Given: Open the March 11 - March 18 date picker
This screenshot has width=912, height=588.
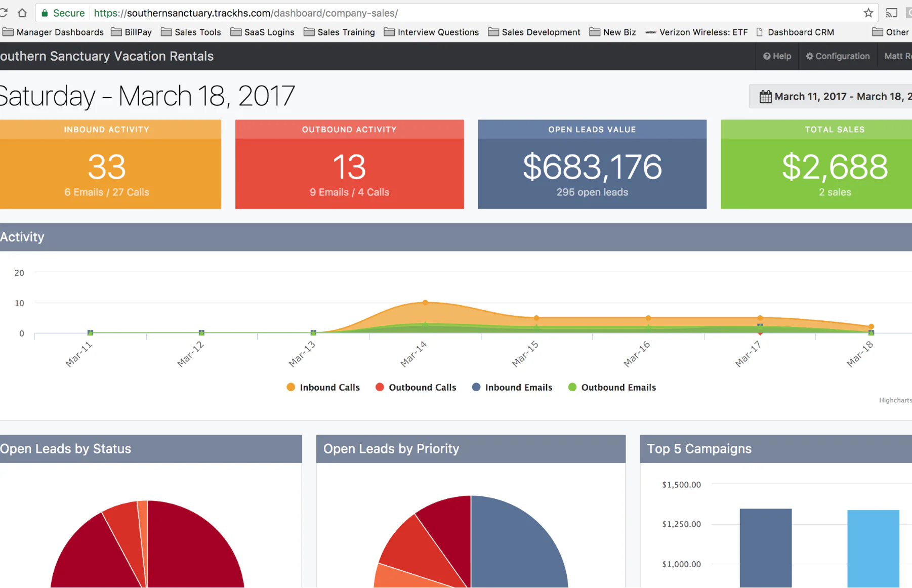Looking at the screenshot, I should 831,96.
